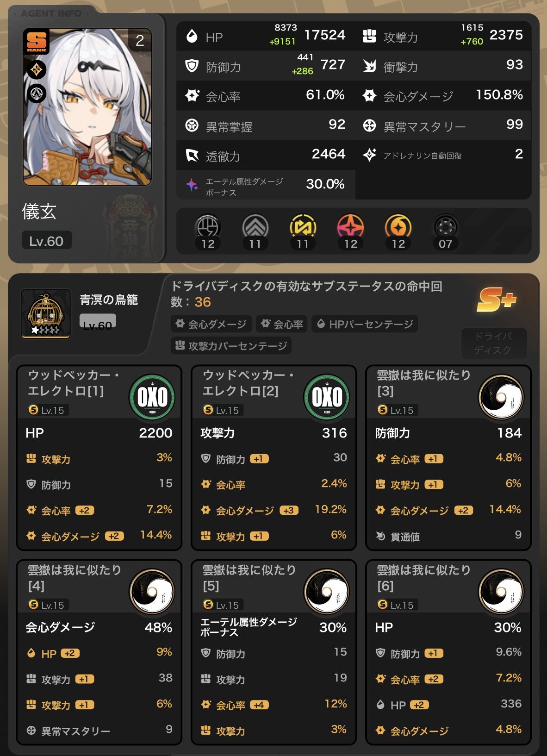Click the S+ rating badge
The height and width of the screenshot is (756, 547).
click(496, 300)
